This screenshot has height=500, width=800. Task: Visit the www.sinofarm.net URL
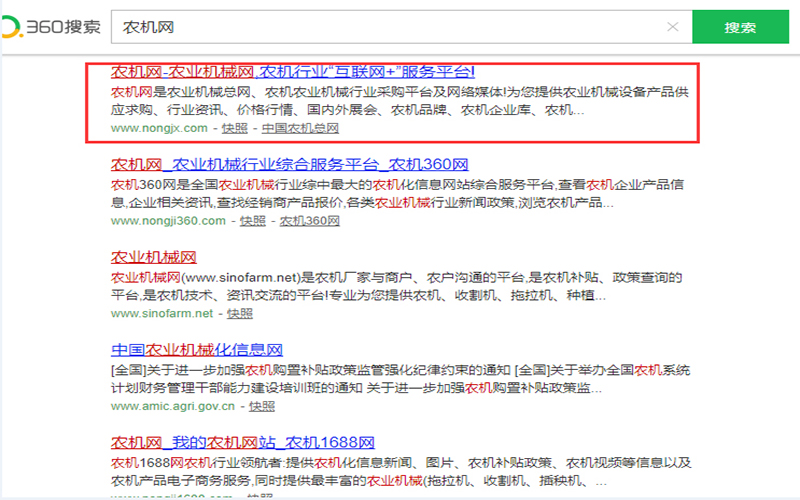[x=162, y=313]
